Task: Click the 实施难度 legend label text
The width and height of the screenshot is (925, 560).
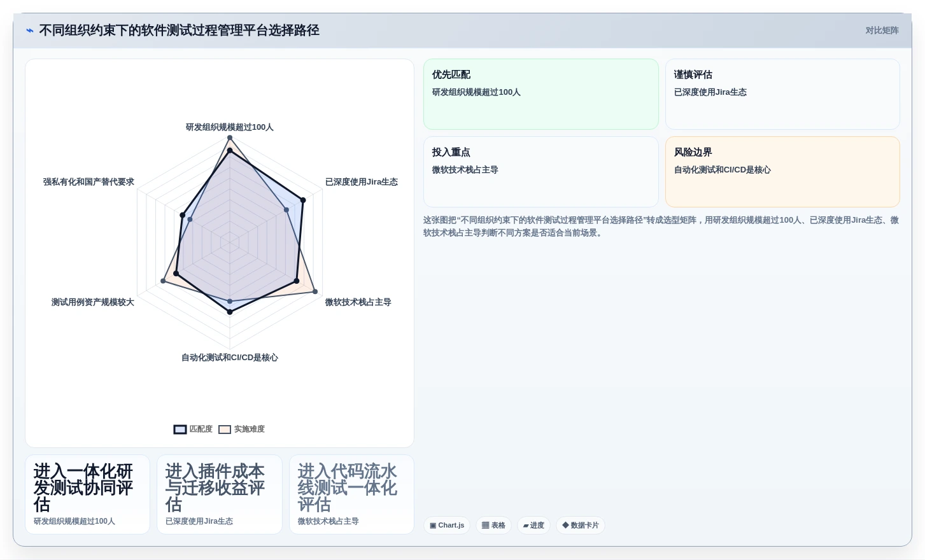Action: (x=250, y=430)
